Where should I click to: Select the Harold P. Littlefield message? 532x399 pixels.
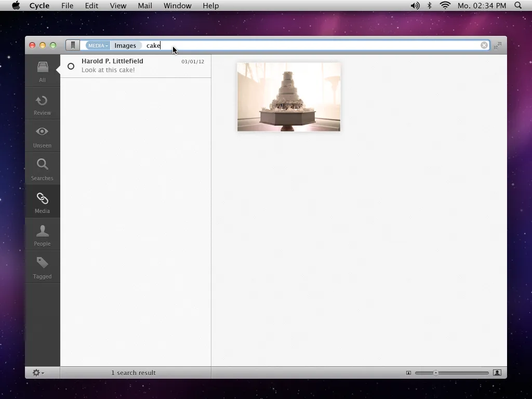tap(136, 66)
